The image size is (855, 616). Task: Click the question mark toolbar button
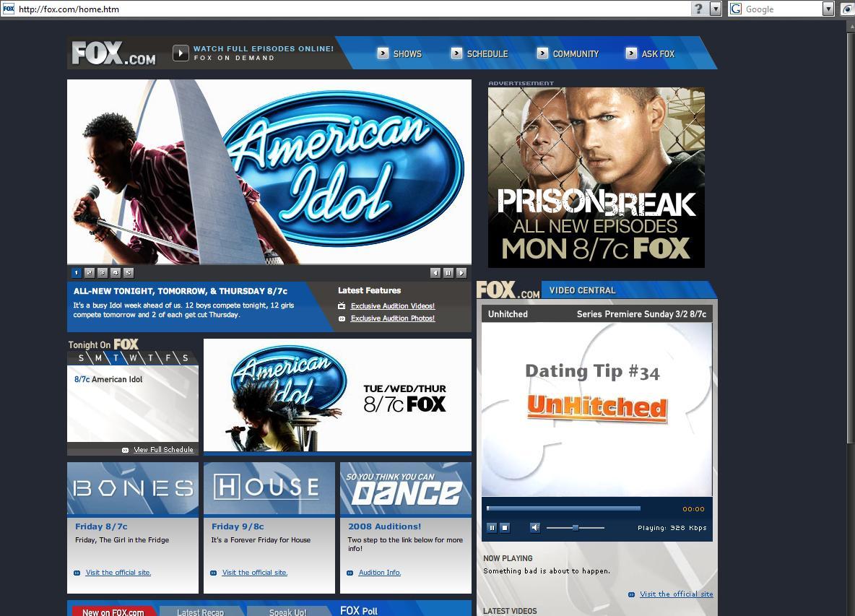coord(699,9)
